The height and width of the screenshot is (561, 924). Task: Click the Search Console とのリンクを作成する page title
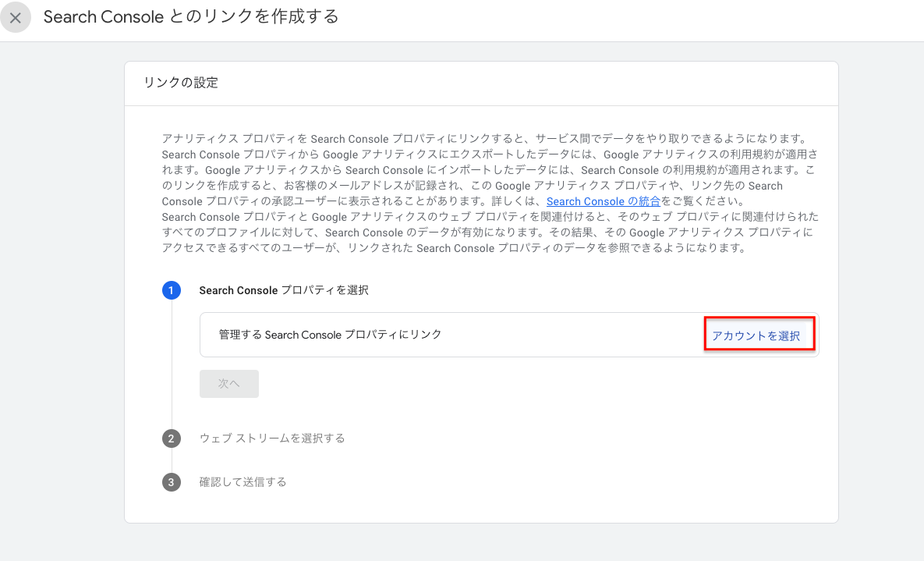pyautogui.click(x=191, y=16)
